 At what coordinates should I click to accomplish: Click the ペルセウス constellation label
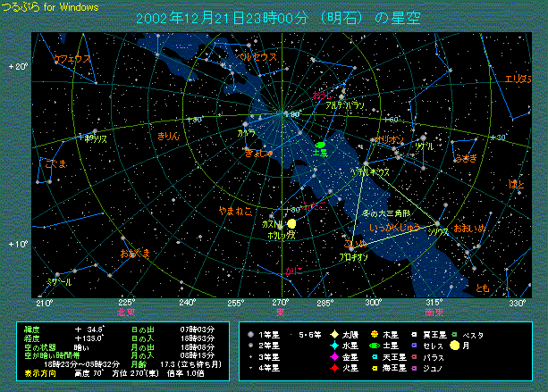[256, 55]
